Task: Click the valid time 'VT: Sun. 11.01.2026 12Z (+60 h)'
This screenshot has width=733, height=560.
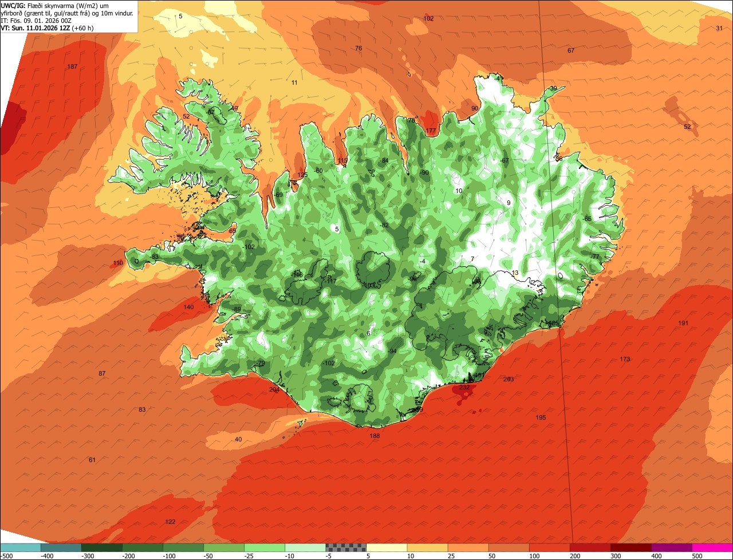Action: [47, 27]
